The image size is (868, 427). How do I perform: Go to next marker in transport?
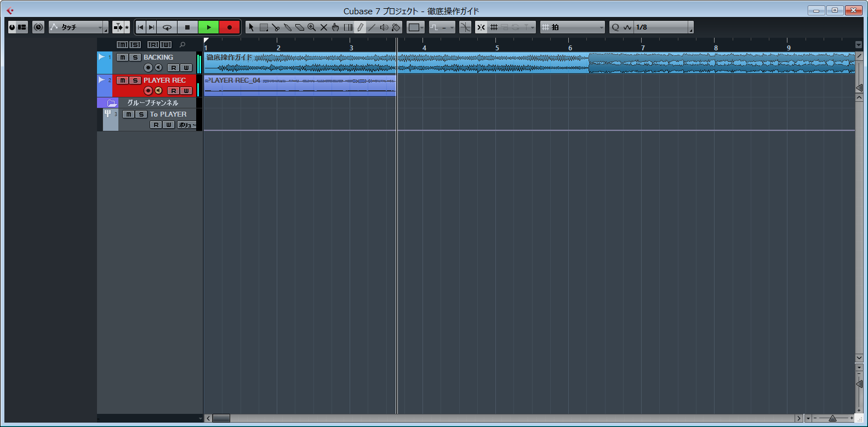pos(152,27)
